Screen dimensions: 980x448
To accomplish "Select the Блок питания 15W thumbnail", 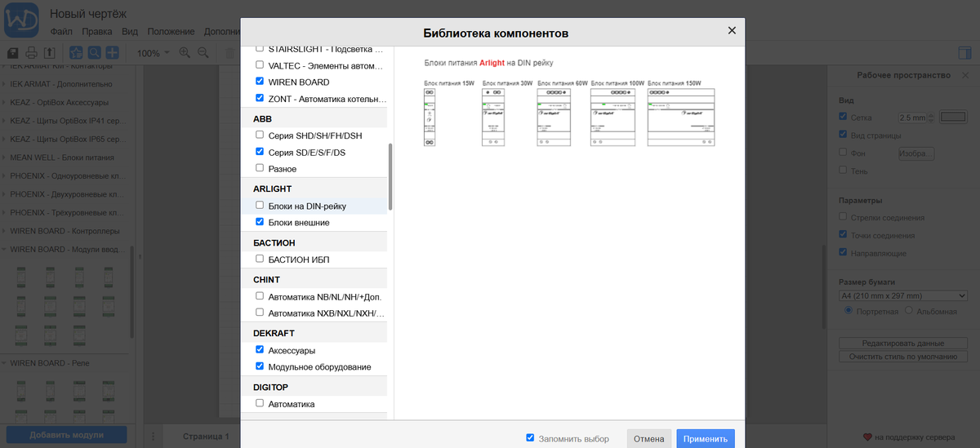I will coord(430,118).
